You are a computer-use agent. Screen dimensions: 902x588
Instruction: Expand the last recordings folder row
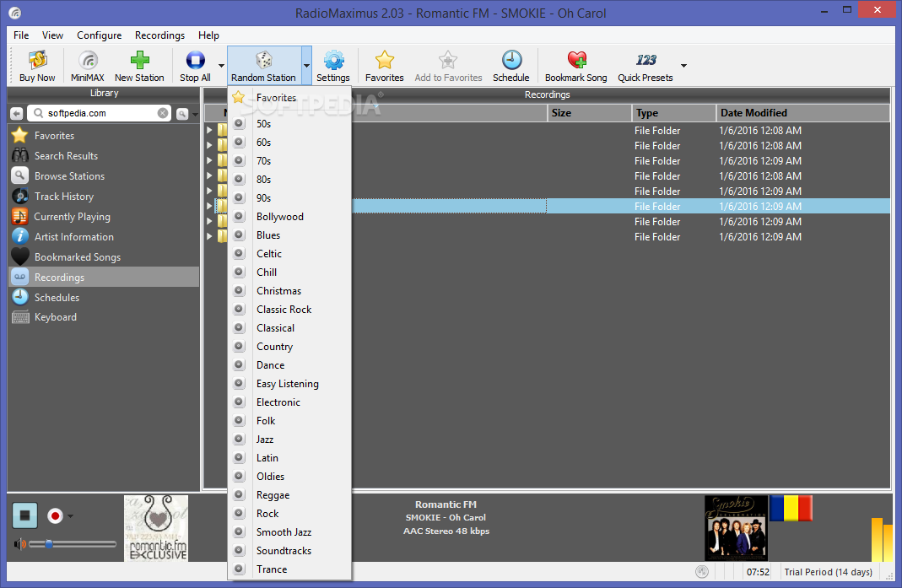(209, 236)
